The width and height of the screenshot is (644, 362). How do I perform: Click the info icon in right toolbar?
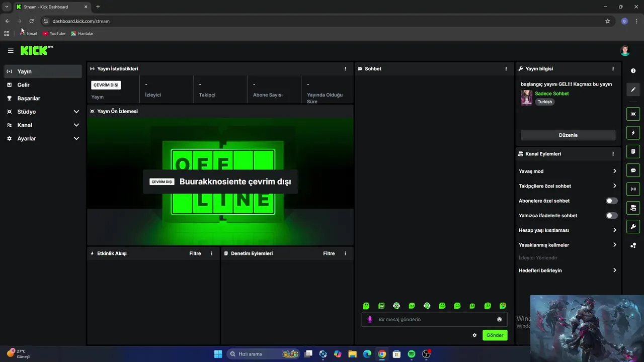pos(633,71)
